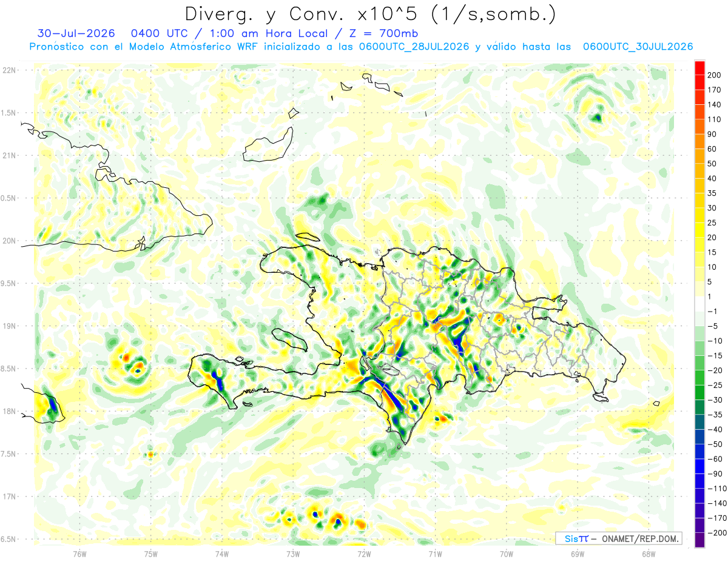Viewport: 728px width, 562px height.
Task: Click the '70W' longitude axis label
Action: pyautogui.click(x=507, y=554)
